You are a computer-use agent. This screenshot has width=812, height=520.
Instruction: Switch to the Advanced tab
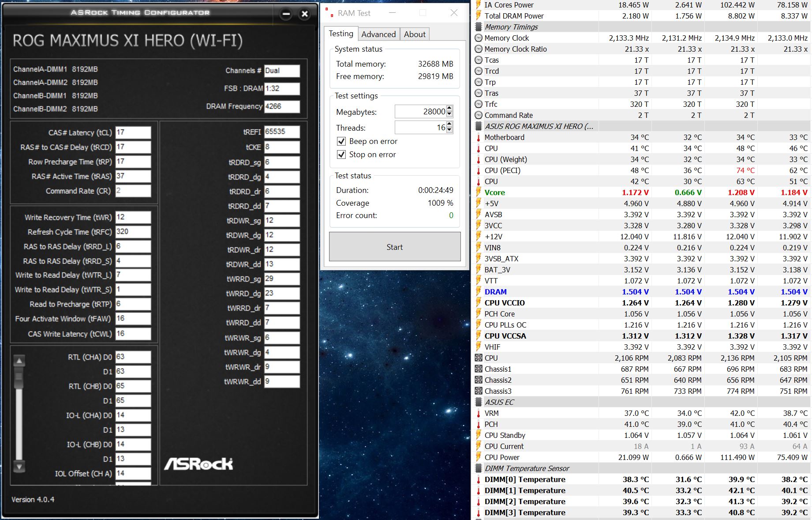378,34
